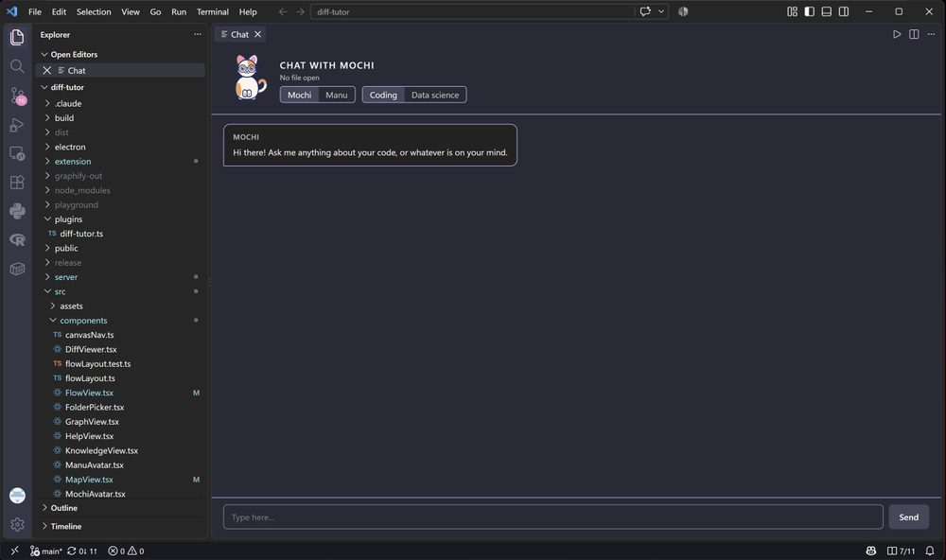Viewport: 946px width, 560px height.
Task: Open the chat icon in title bar
Action: tap(645, 11)
